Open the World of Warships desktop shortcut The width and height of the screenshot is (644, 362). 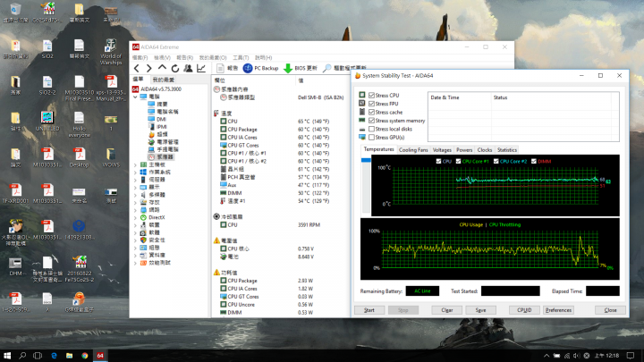tap(111, 46)
